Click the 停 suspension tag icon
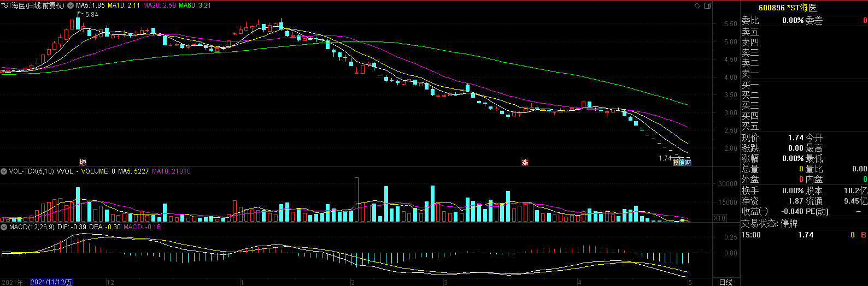The image size is (868, 286). (682, 162)
